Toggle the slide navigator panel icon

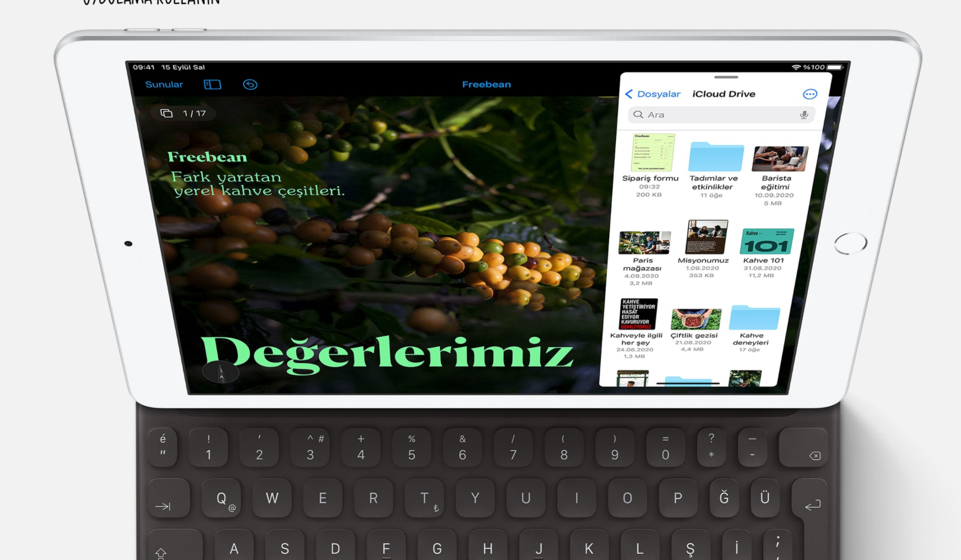[x=212, y=85]
